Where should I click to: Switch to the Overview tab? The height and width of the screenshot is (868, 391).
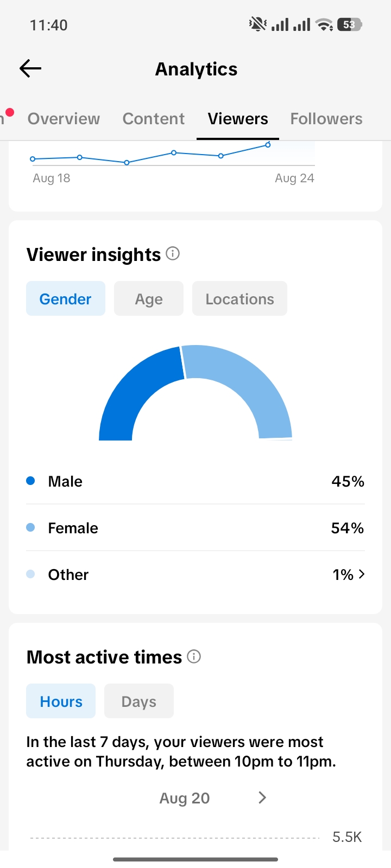click(64, 119)
